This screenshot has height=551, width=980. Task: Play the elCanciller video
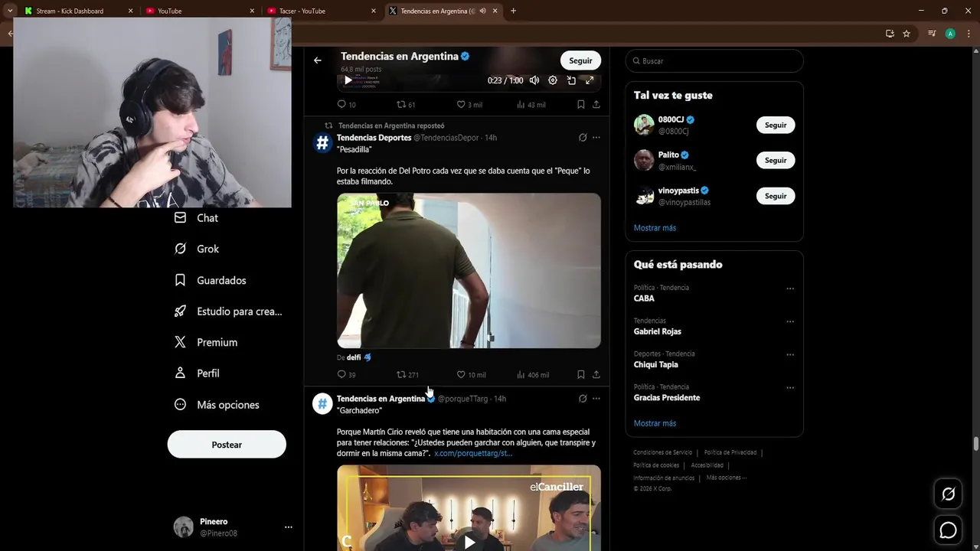(x=469, y=542)
